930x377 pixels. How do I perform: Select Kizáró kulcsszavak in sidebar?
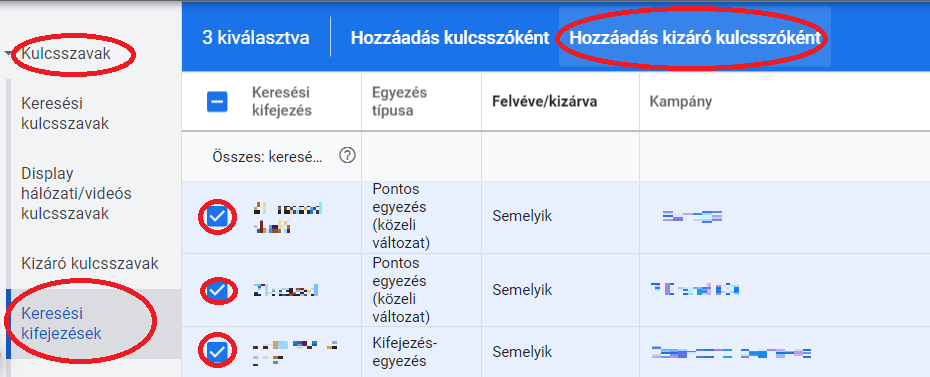point(90,263)
